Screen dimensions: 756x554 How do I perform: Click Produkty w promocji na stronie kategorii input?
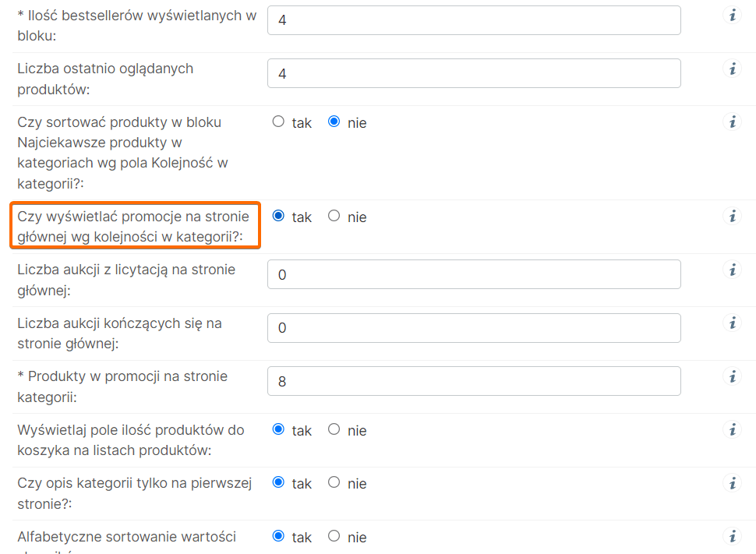pyautogui.click(x=474, y=381)
